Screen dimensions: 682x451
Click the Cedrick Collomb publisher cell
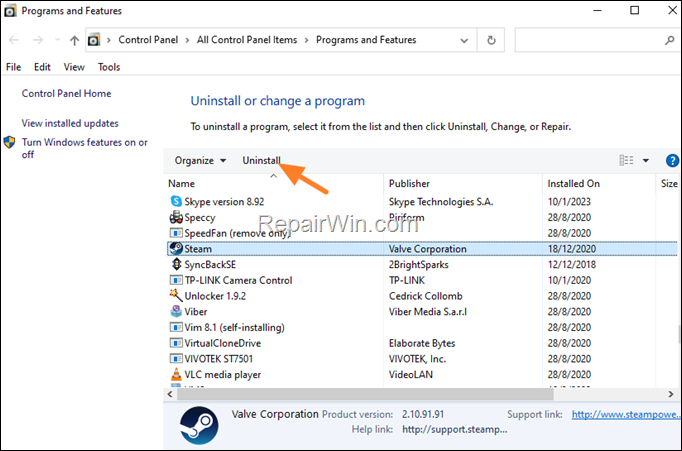(x=425, y=296)
